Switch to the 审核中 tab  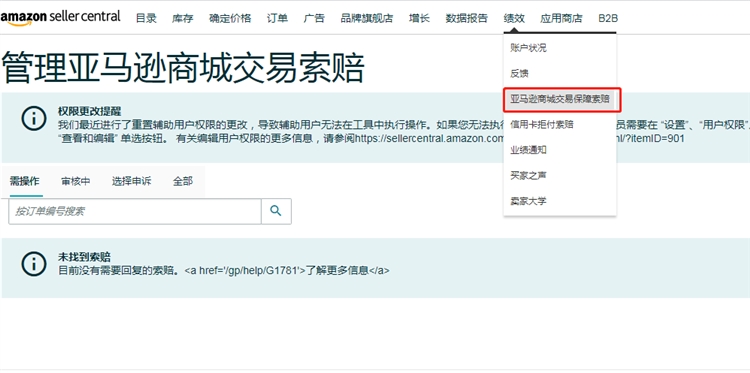tap(76, 181)
